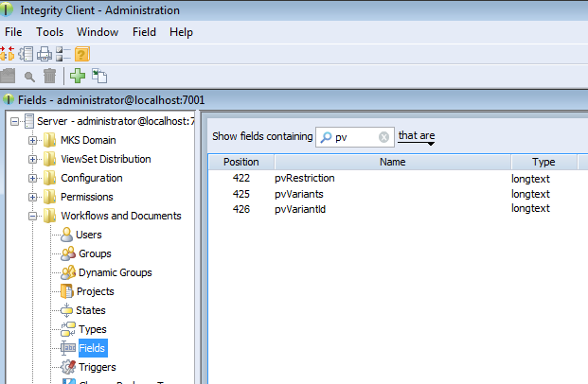Open the Field menu
588x384 pixels.
(144, 31)
